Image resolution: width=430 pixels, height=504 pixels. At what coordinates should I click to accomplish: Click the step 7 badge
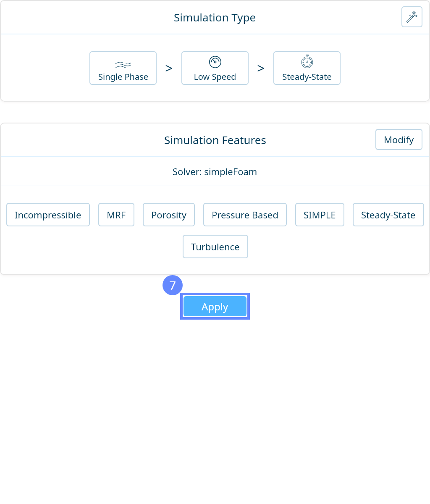coord(173,285)
